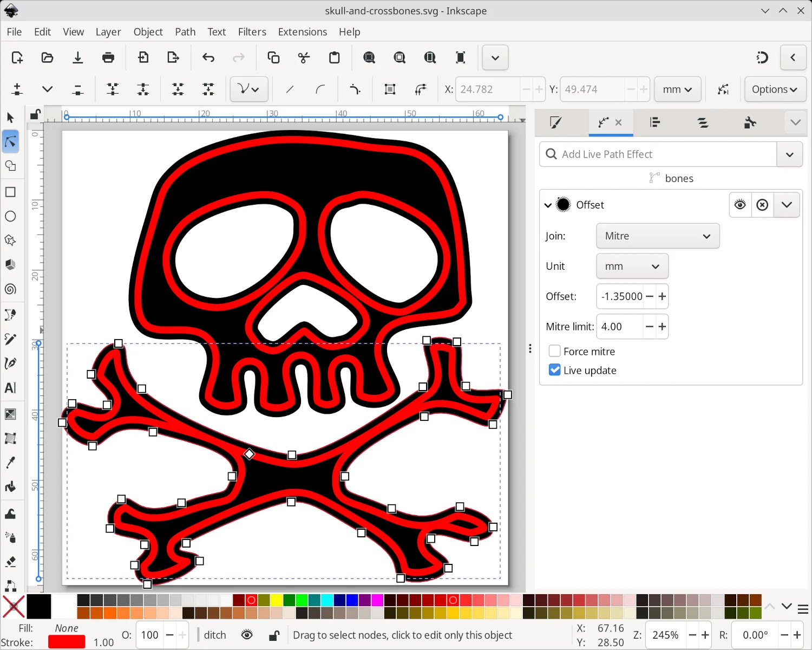
Task: Expand Live Path Effect list arrow
Action: (x=790, y=154)
